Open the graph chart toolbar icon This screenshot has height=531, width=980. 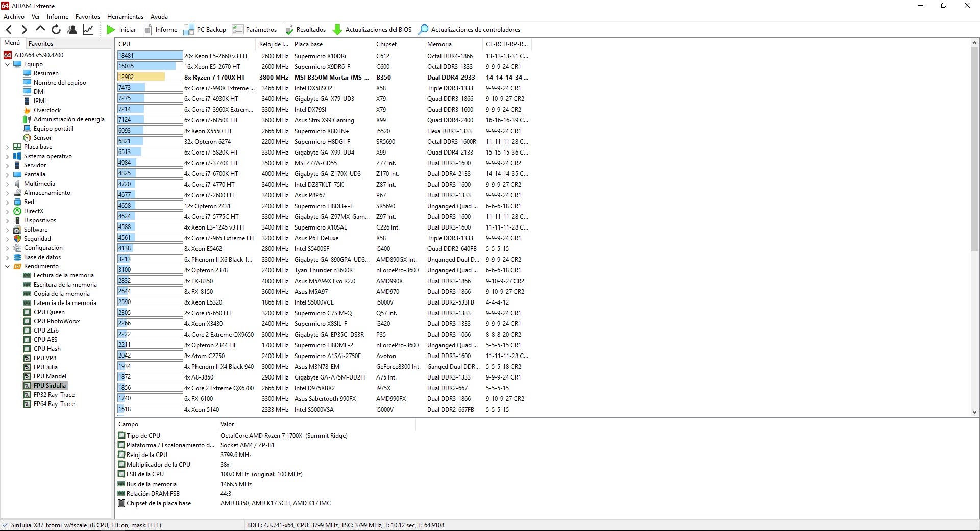88,30
